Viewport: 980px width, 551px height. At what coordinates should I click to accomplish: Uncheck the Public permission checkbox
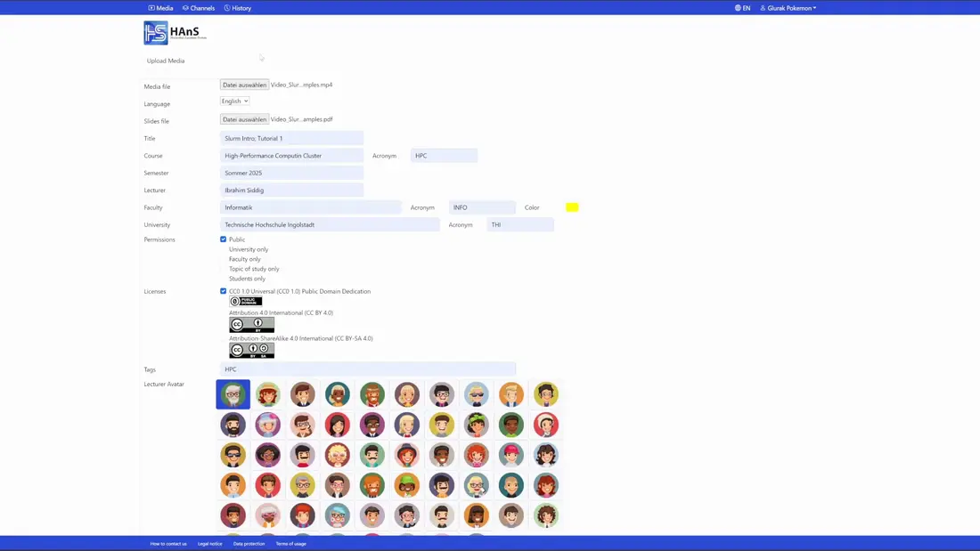224,239
